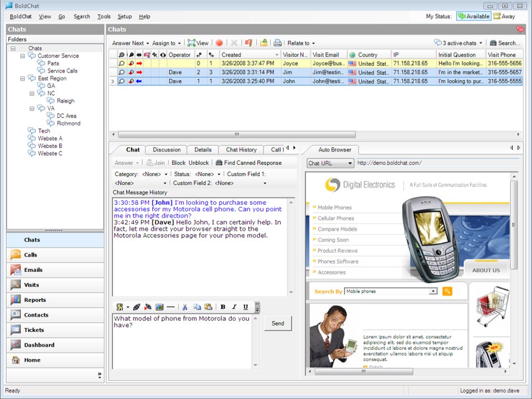This screenshot has height=399, width=532.
Task: Click the print icon in Chats toolbar
Action: coord(278,43)
